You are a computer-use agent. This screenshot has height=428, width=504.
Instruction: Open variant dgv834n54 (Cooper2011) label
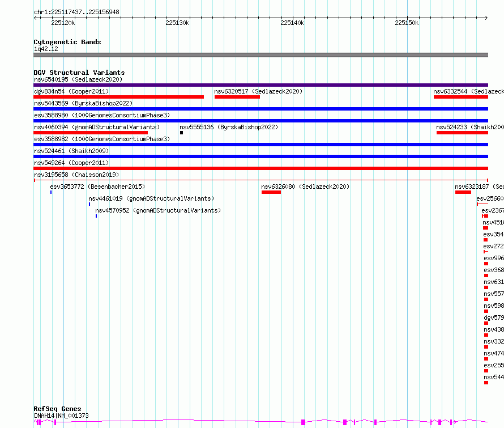point(71,91)
